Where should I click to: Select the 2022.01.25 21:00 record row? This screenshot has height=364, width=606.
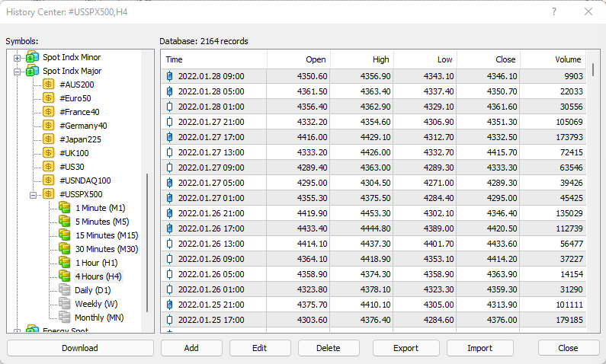tap(374, 305)
